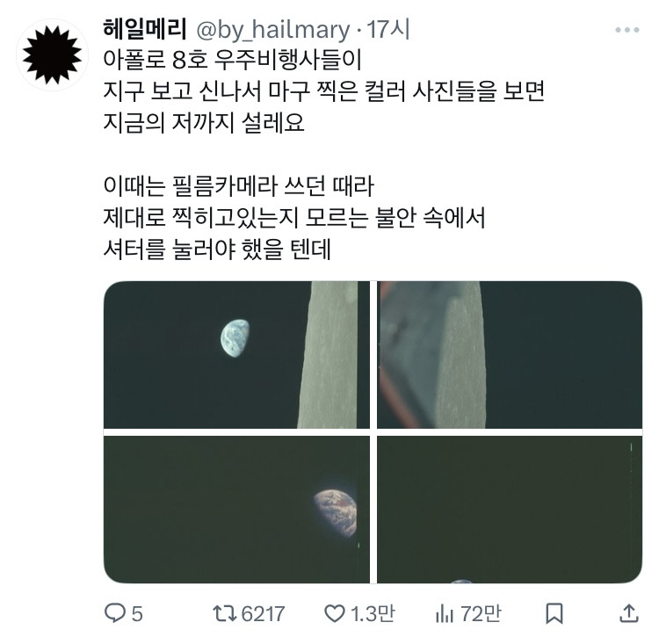Bookmark this tweet with the bookmark icon

(554, 614)
